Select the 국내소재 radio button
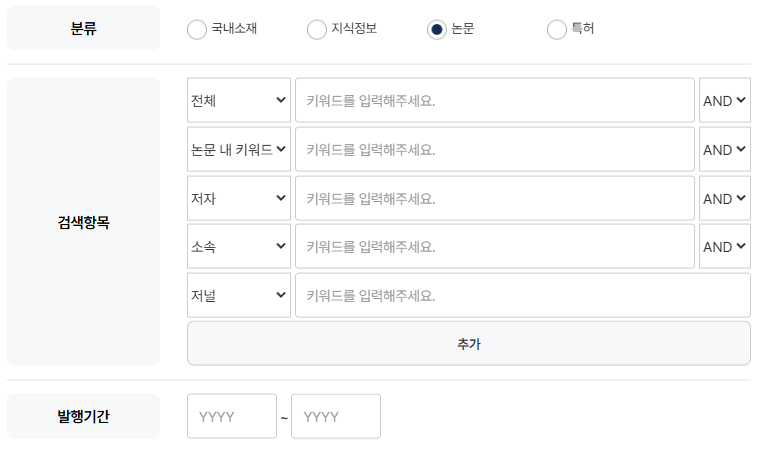Viewport: 757px width, 452px height. coord(196,29)
